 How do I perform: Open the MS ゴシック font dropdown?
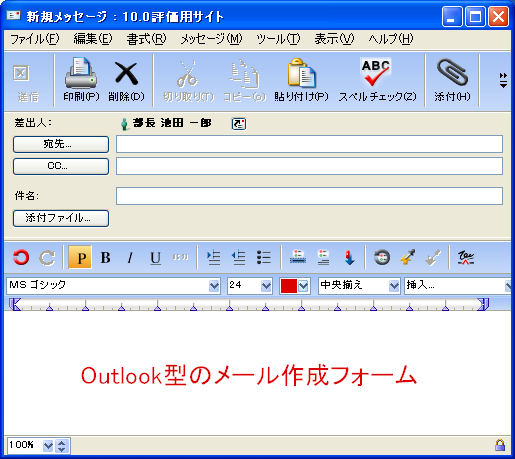[214, 286]
